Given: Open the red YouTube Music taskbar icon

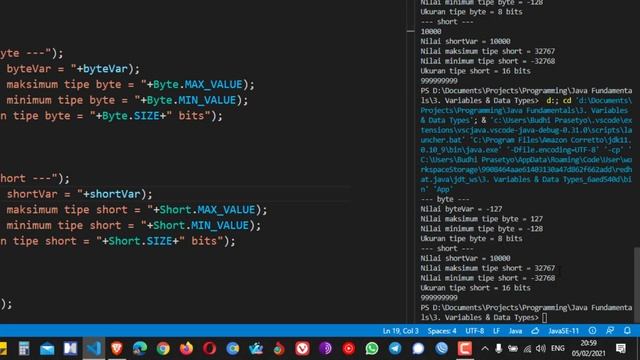Looking at the screenshot, I should (349, 349).
